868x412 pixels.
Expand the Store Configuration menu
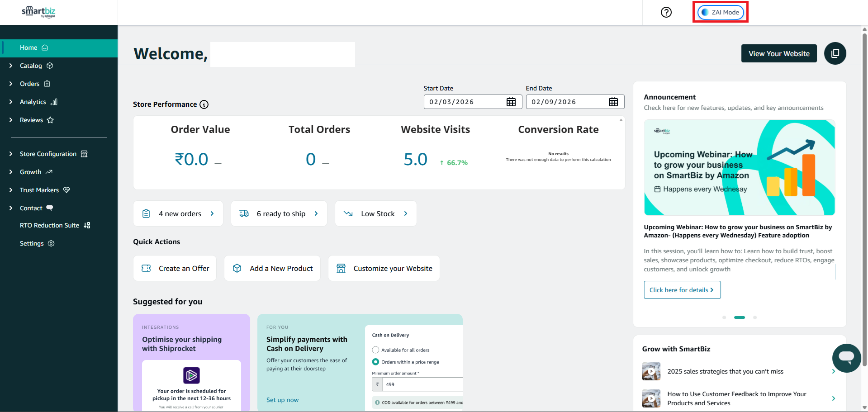tap(48, 154)
